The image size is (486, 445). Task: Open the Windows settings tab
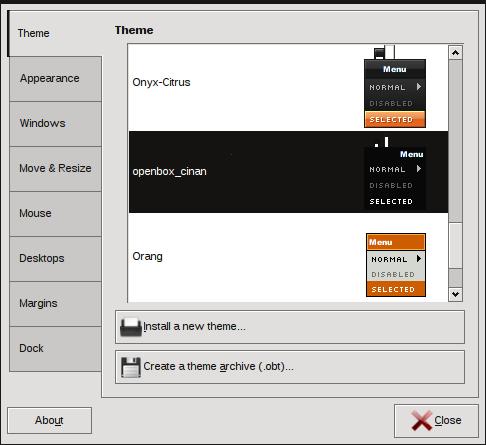56,124
